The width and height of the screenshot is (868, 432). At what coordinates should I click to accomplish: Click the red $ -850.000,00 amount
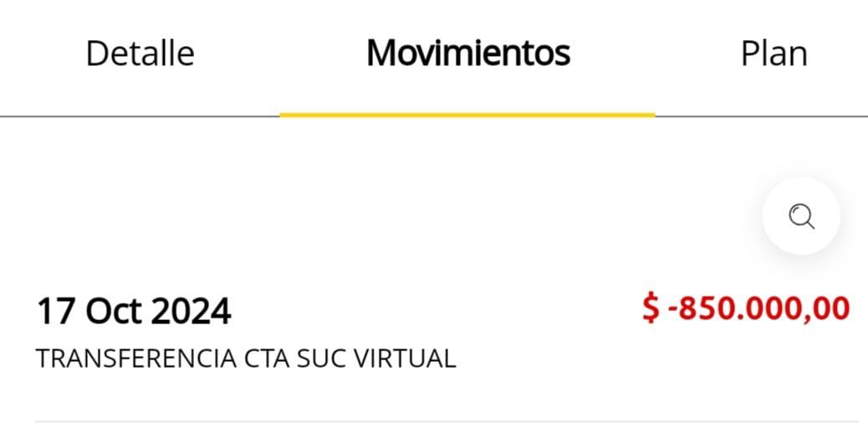coord(745,308)
